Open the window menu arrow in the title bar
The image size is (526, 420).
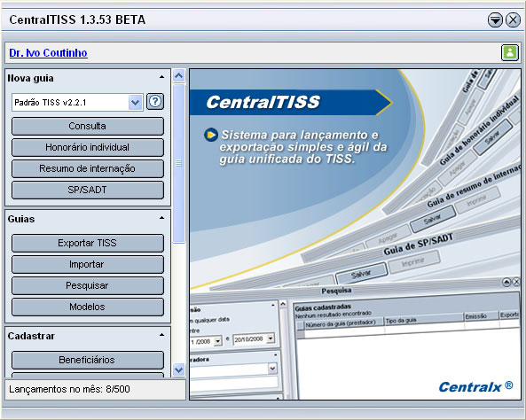coord(495,20)
